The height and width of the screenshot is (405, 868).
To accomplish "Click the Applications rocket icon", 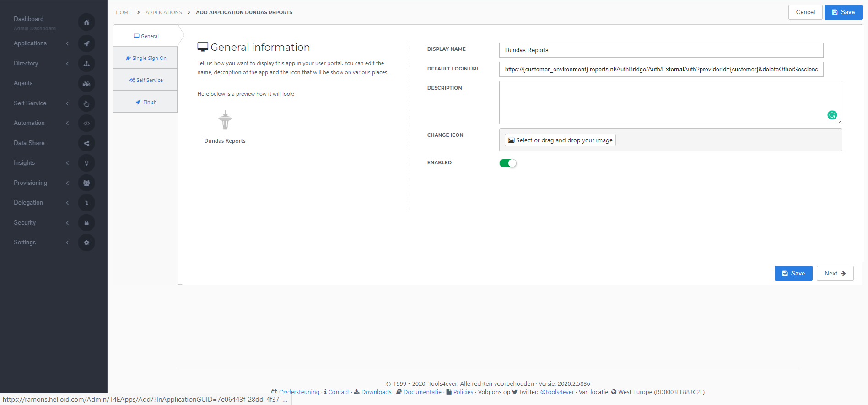I will (86, 43).
